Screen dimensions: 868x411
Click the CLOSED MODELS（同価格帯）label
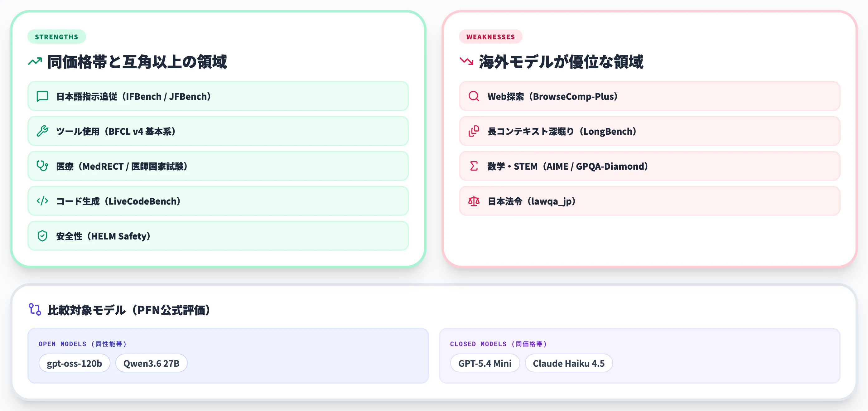499,344
